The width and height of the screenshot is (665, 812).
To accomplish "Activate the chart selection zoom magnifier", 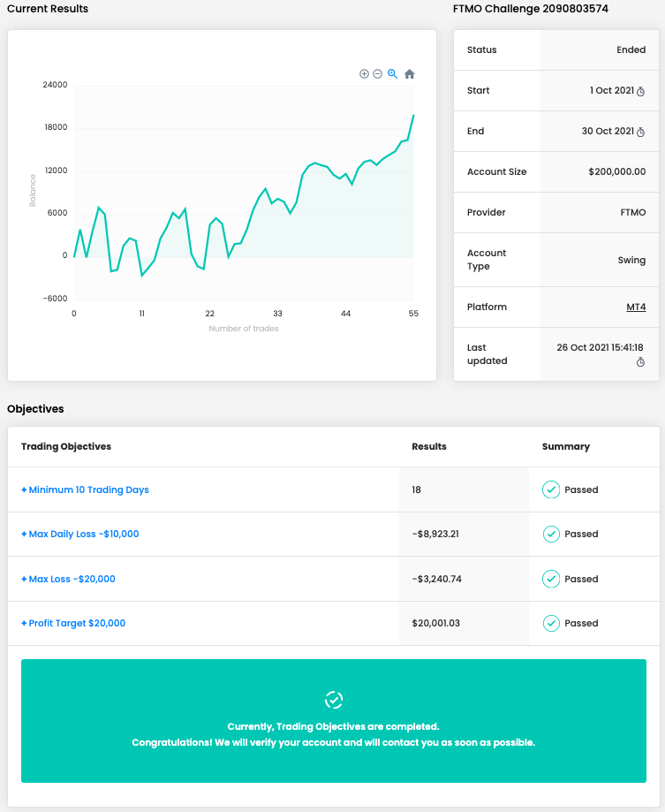I will 393,74.
